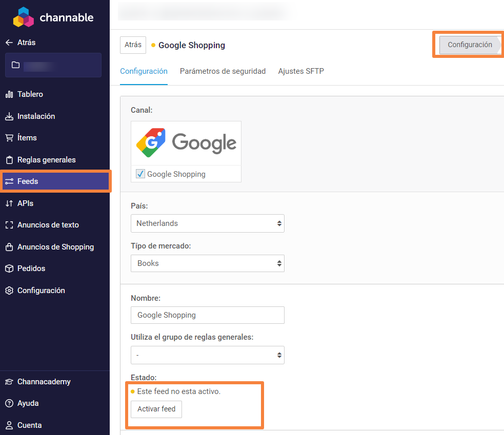Click the Anuncios de texto brackets icon
Image resolution: width=504 pixels, height=435 pixels.
(9, 225)
